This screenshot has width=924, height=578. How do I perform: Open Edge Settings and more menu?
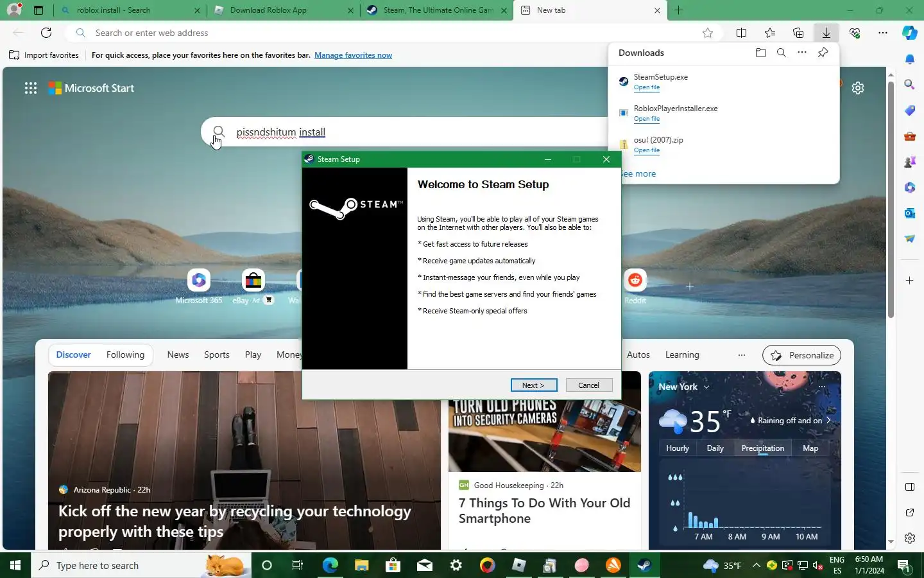coord(883,33)
